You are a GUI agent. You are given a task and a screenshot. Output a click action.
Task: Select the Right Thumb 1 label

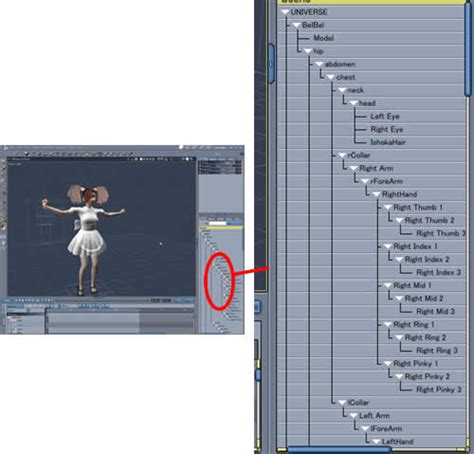(418, 207)
